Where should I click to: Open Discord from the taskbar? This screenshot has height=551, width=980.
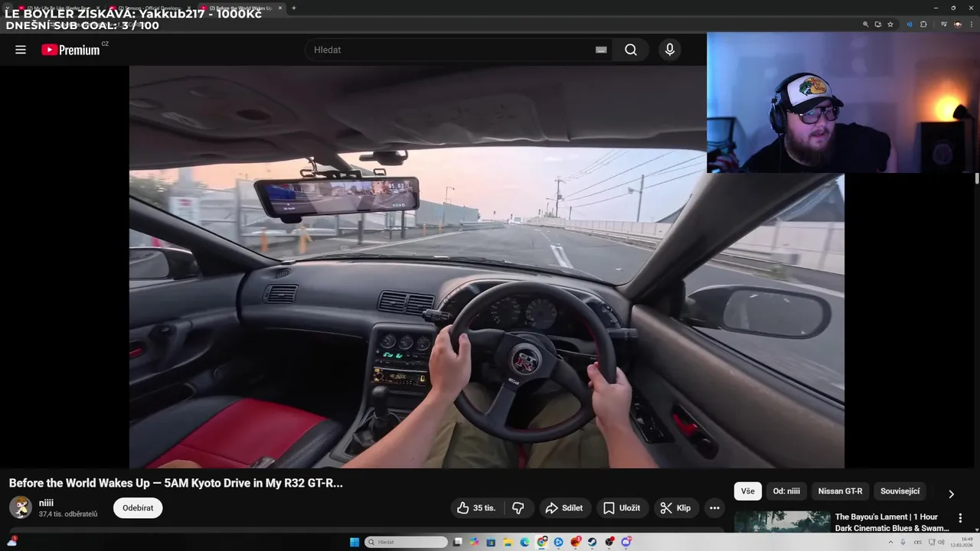(x=626, y=542)
